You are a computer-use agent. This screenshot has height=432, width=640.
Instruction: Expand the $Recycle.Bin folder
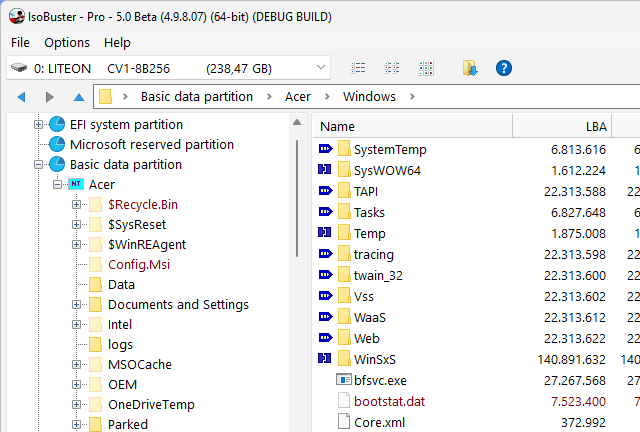pyautogui.click(x=76, y=205)
